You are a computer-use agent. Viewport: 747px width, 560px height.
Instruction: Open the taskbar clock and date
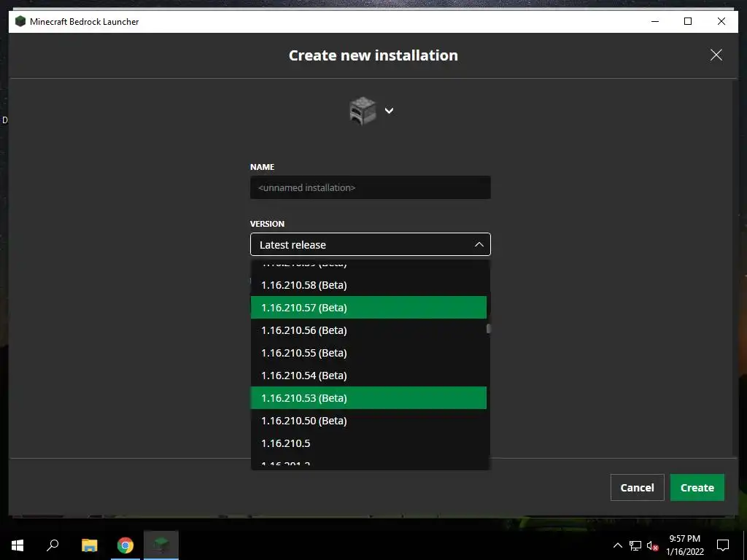684,545
